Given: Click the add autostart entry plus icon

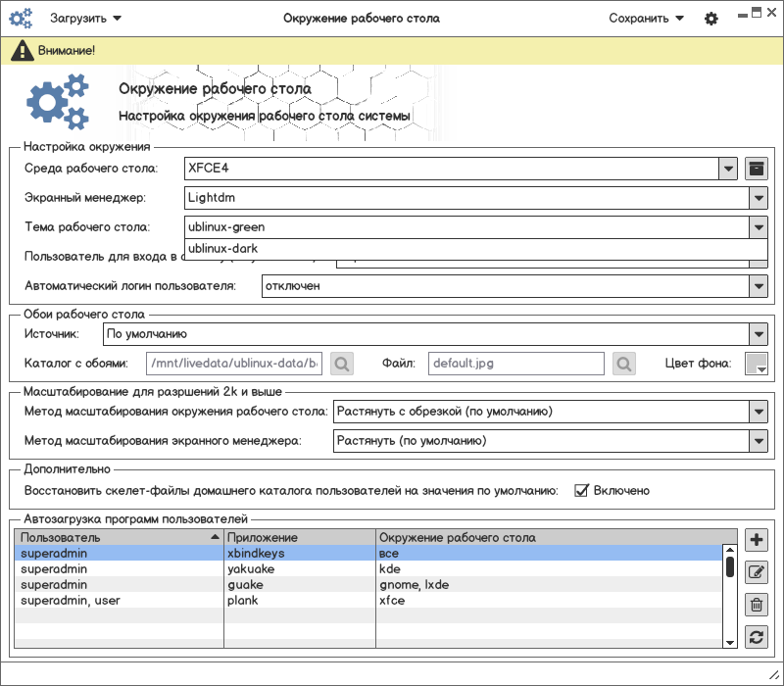Looking at the screenshot, I should tap(756, 540).
